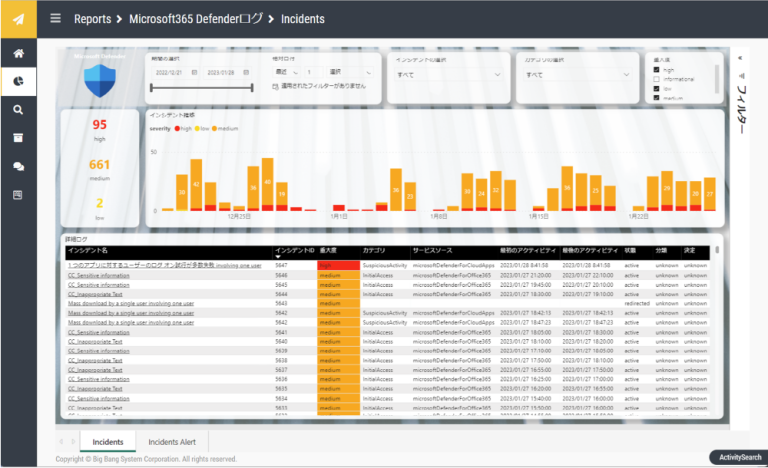Open the Mass download incident link for ID 5643

(116, 303)
